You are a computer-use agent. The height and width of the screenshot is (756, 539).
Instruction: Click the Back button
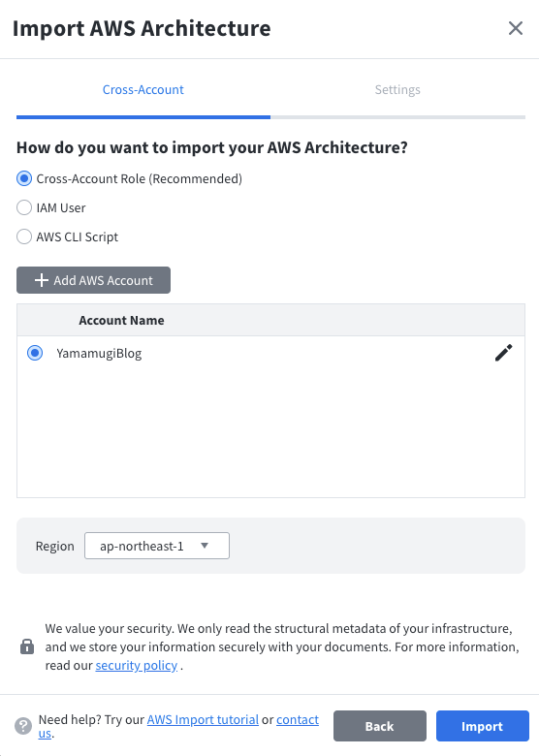click(x=380, y=726)
